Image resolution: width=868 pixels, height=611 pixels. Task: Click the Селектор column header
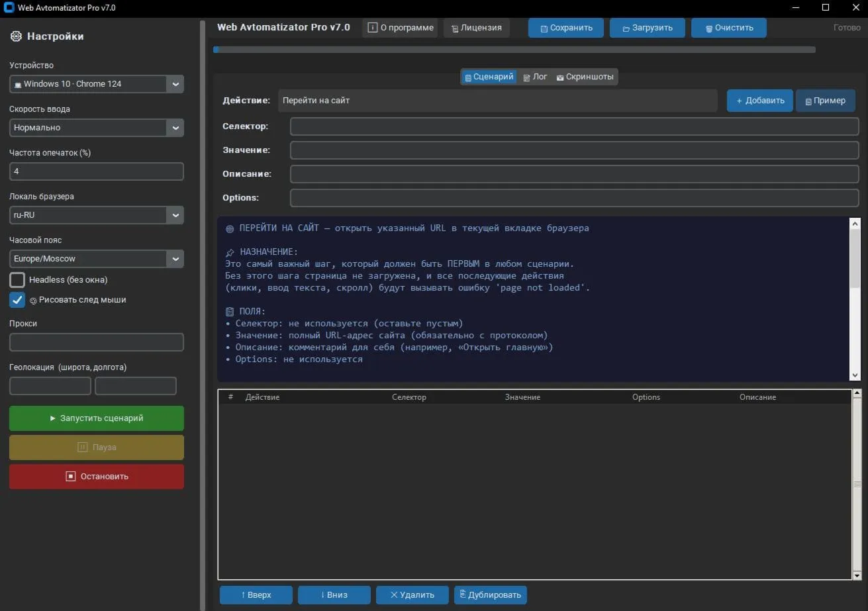[x=409, y=397]
